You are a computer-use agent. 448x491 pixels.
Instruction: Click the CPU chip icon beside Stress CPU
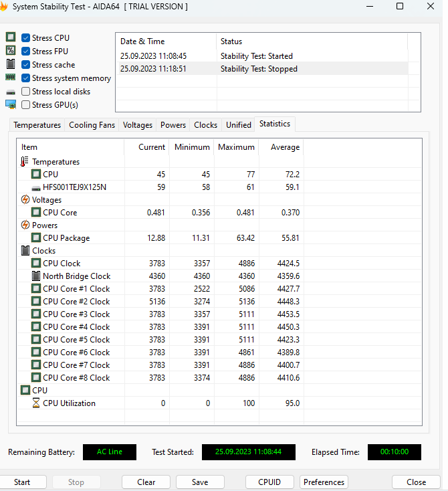(x=11, y=37)
